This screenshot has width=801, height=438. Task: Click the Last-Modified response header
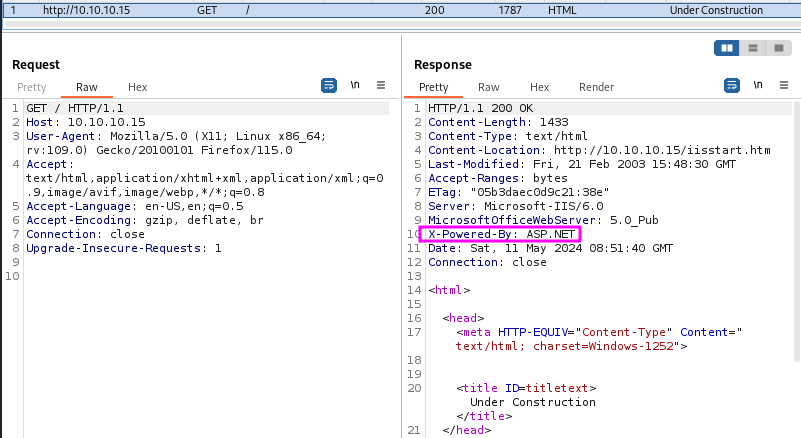[x=582, y=164]
